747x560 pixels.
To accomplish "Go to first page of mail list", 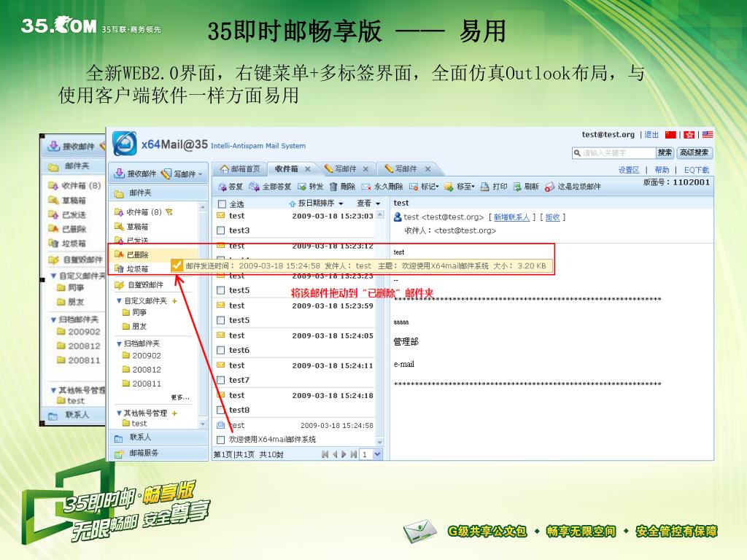I will 325,455.
